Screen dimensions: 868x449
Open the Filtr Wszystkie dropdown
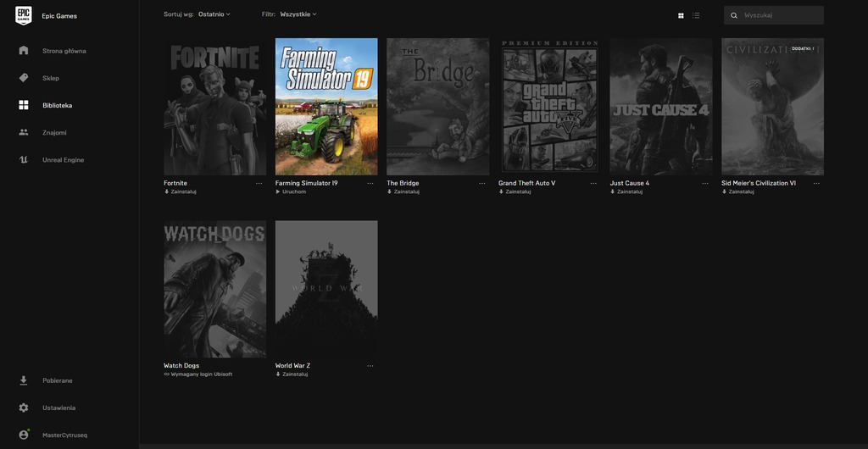(x=298, y=14)
